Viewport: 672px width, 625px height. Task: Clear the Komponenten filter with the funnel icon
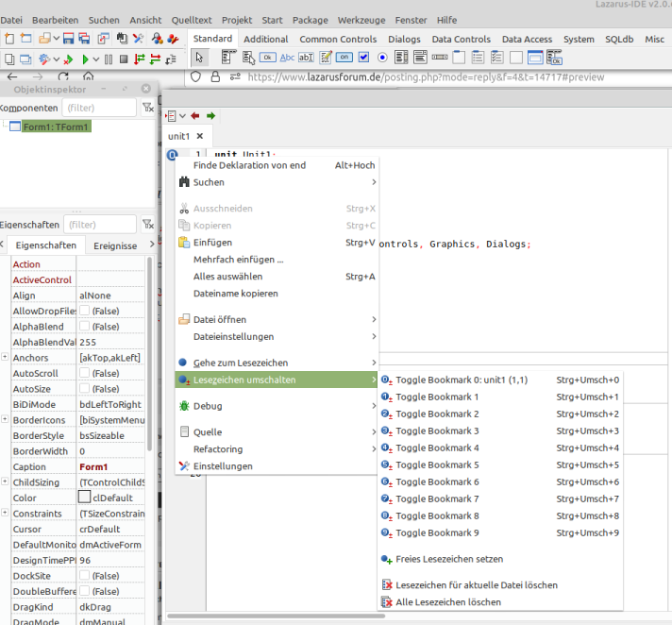click(147, 109)
